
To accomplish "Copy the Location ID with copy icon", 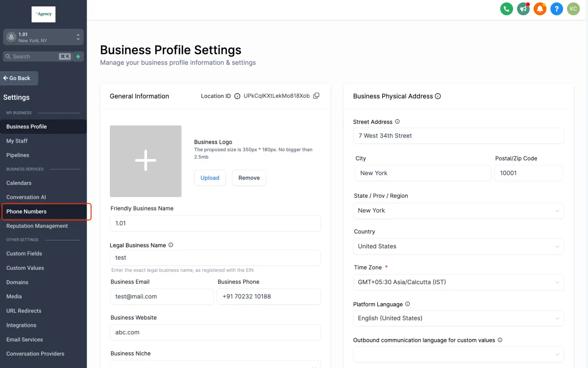I will (316, 96).
